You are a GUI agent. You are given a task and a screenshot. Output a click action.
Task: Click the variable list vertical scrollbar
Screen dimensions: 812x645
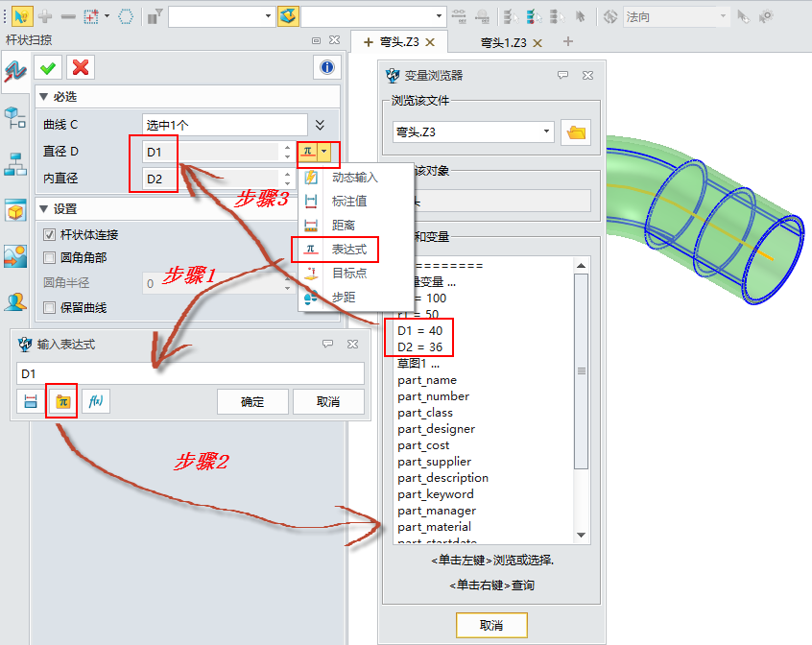[x=581, y=370]
